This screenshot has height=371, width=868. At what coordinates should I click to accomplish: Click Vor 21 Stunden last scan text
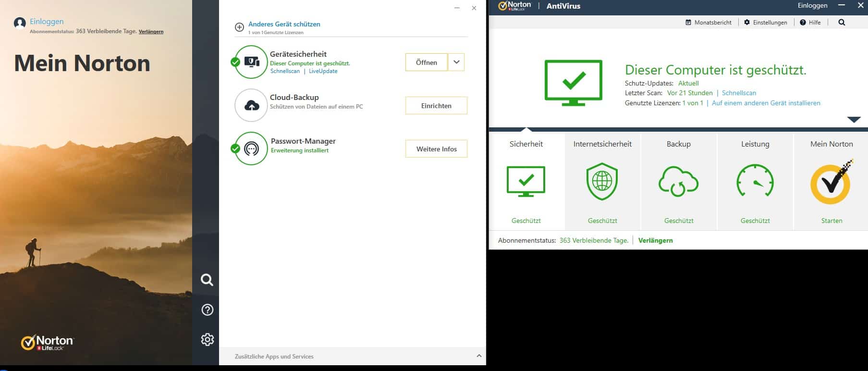pos(690,93)
